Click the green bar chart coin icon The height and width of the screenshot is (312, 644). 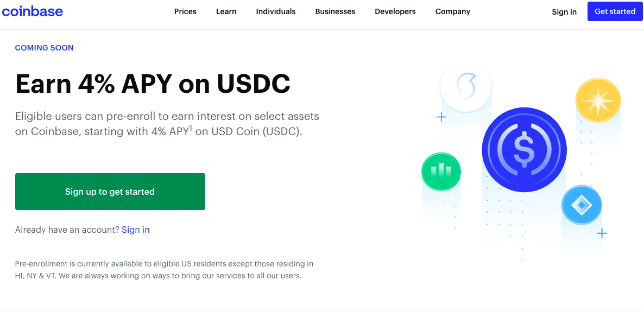(441, 171)
